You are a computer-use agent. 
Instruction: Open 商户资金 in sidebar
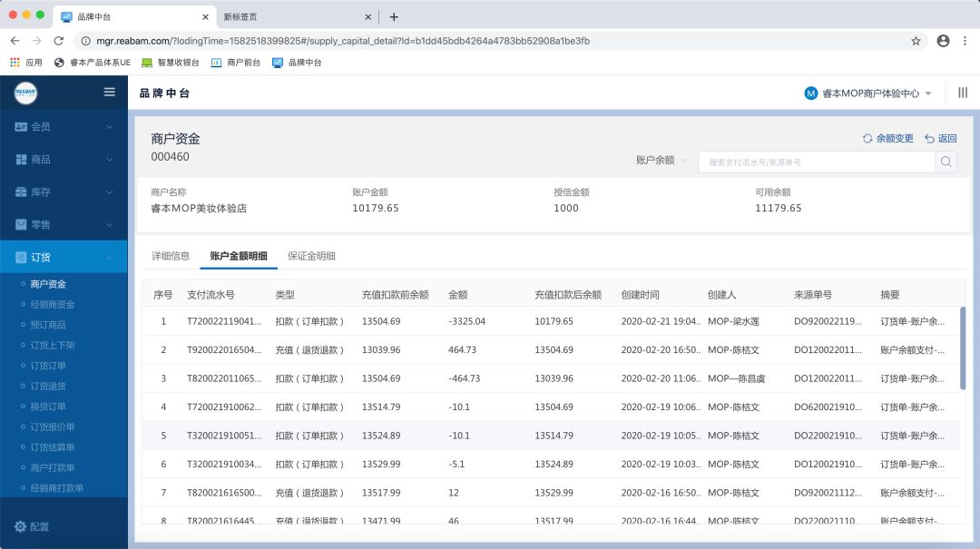48,284
